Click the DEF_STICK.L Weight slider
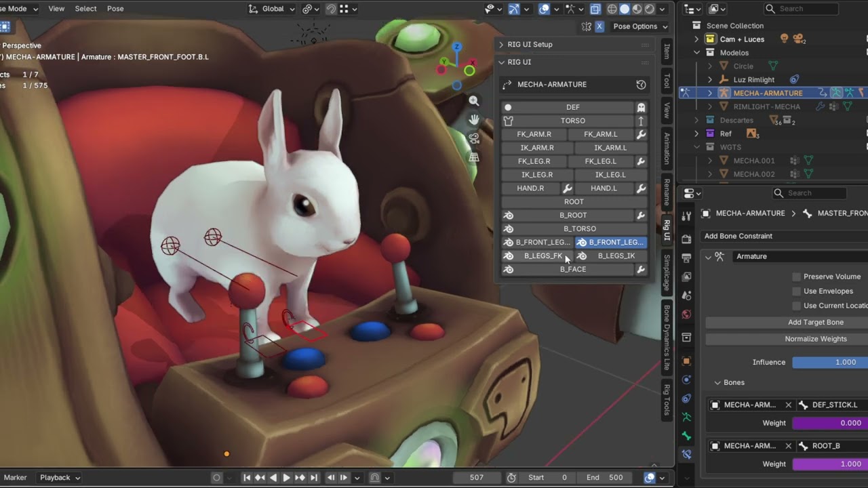Image resolution: width=868 pixels, height=488 pixels. click(x=830, y=423)
